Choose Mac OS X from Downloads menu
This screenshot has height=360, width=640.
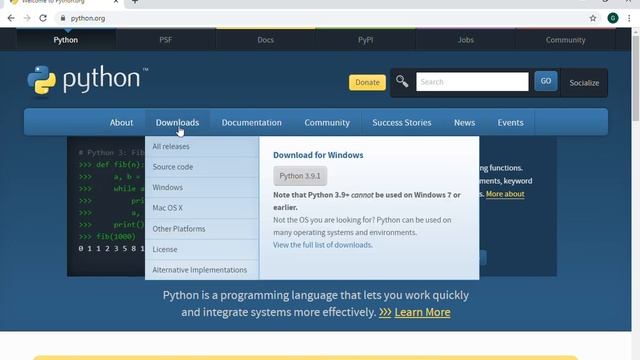[x=202, y=208]
